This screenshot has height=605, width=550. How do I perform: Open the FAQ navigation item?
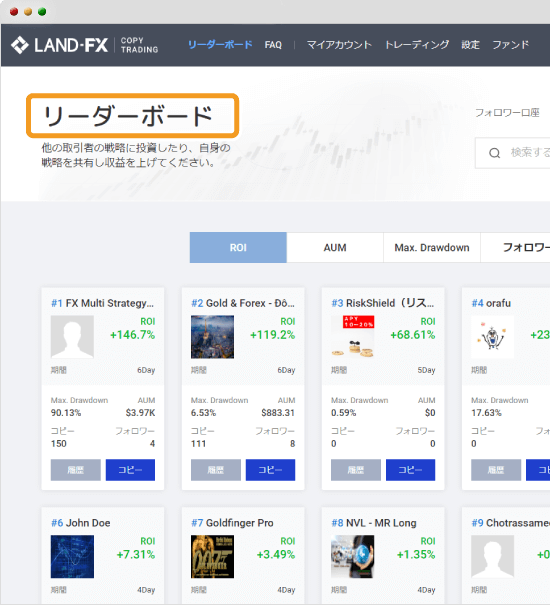273,45
